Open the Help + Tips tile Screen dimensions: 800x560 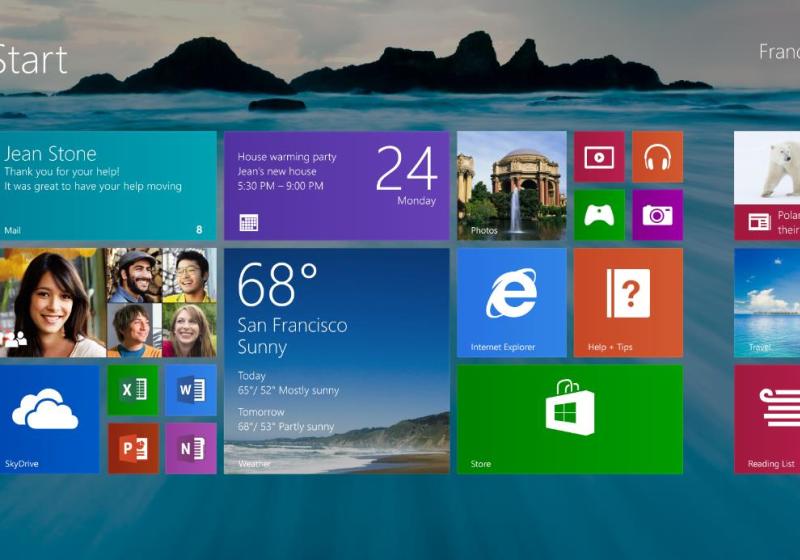628,302
